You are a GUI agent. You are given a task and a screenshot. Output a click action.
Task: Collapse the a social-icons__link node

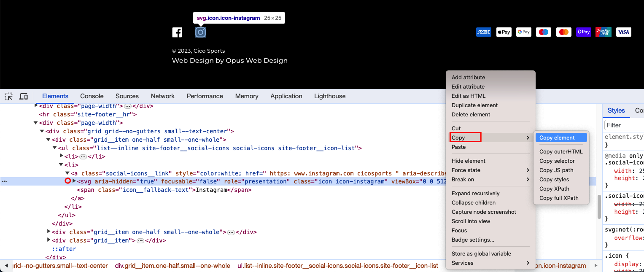click(67, 173)
